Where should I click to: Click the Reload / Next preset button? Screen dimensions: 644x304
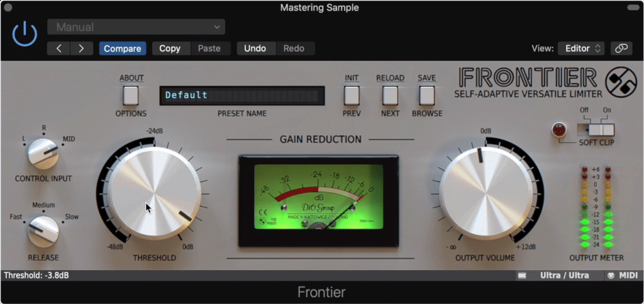[390, 95]
